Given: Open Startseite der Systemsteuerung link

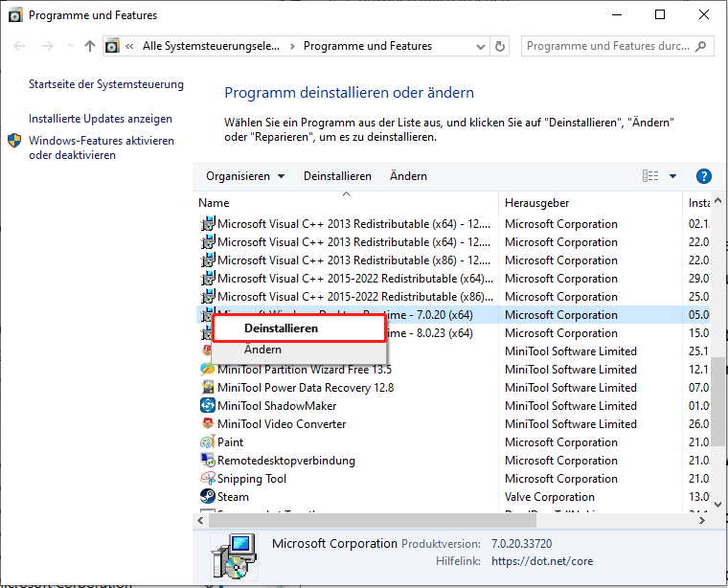Looking at the screenshot, I should [x=106, y=84].
